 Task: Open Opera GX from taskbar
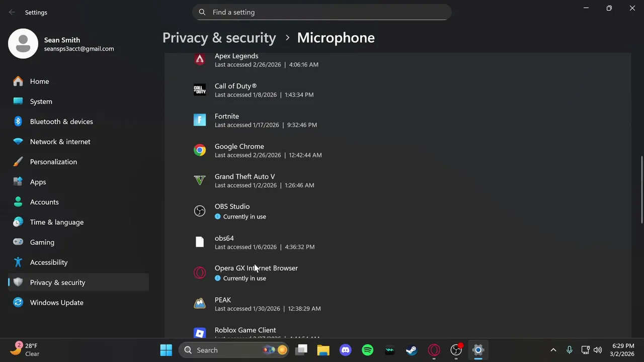434,350
